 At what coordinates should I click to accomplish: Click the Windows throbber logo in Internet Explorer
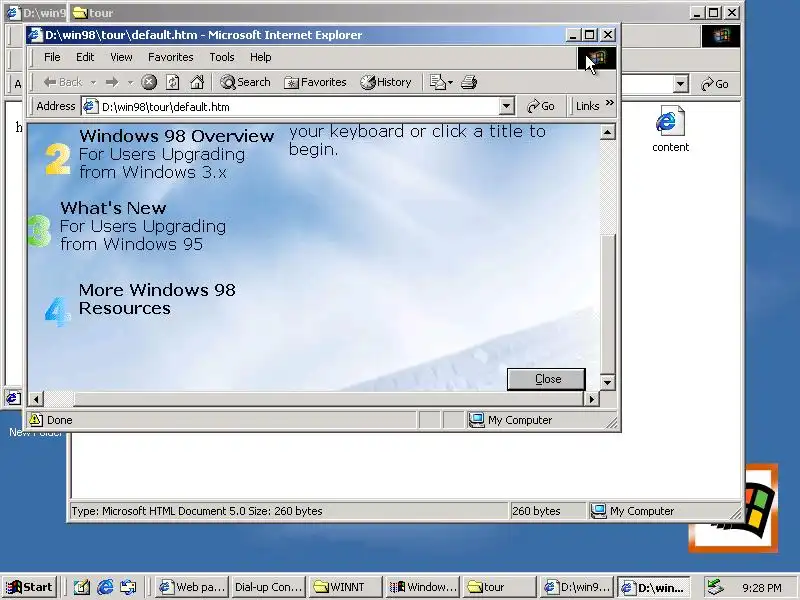tap(597, 58)
